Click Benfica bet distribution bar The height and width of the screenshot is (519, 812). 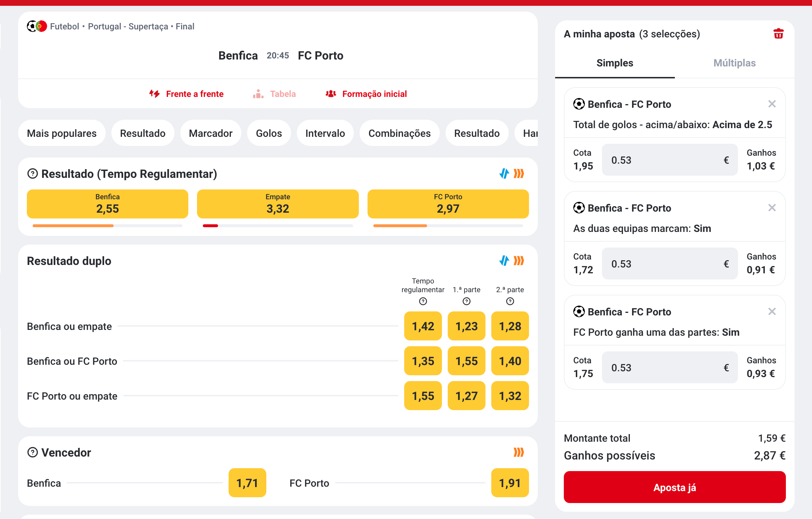point(107,226)
